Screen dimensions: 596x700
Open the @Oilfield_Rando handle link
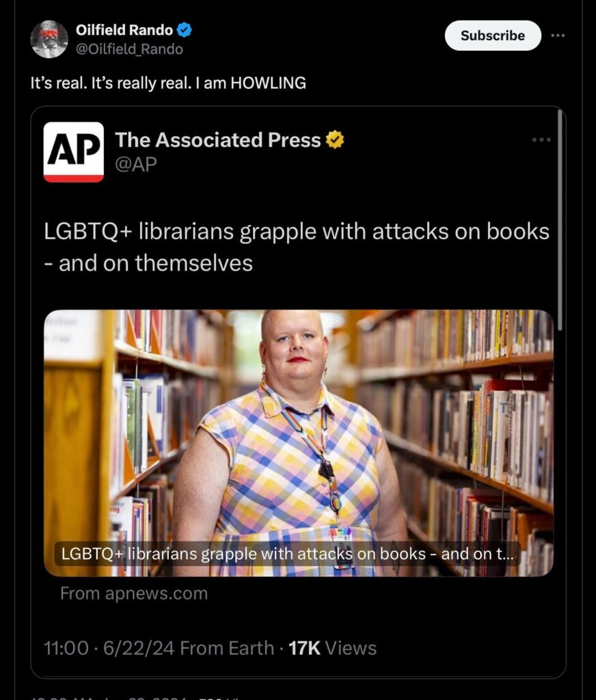click(x=129, y=49)
